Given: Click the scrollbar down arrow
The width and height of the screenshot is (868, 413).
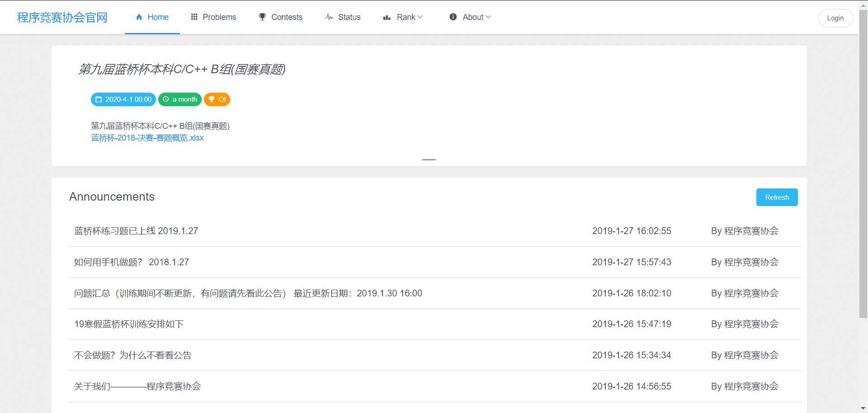Looking at the screenshot, I should point(863,408).
